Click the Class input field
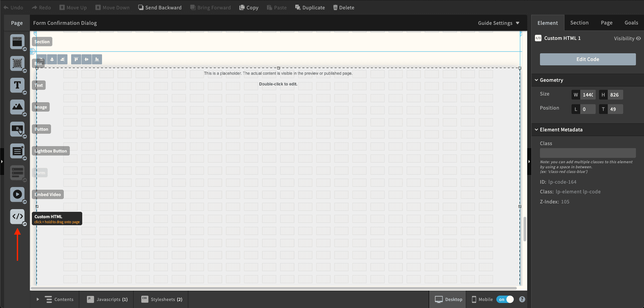 [588, 153]
